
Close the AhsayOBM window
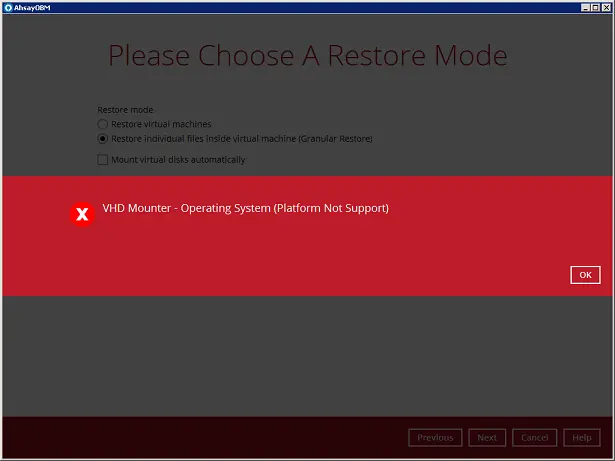coord(607,6)
